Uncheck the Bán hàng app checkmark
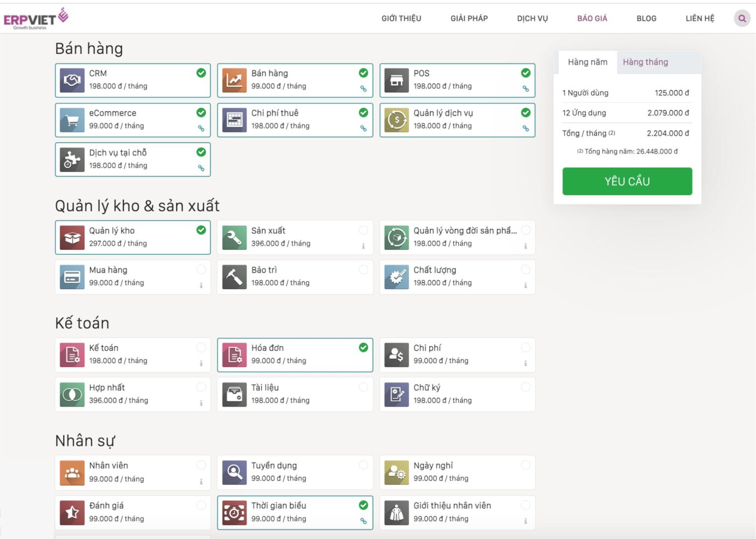Viewport: 756px width, 539px height. [x=363, y=73]
